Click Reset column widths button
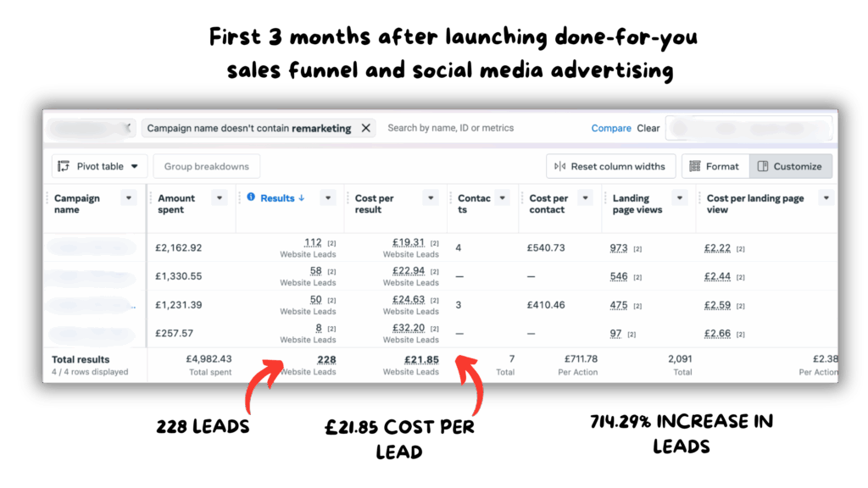This screenshot has height=488, width=868. coord(611,166)
